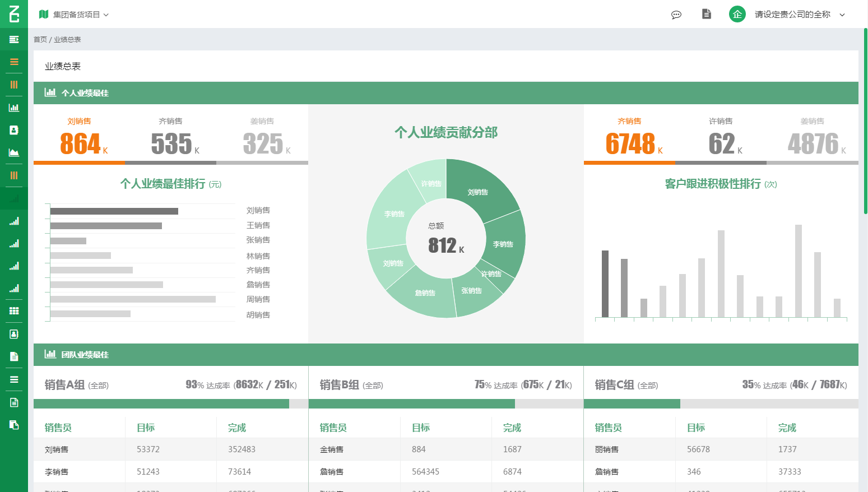Toggle the sidebar collapse icon below the logo
Image resolution: width=868 pixels, height=492 pixels.
pos(14,39)
